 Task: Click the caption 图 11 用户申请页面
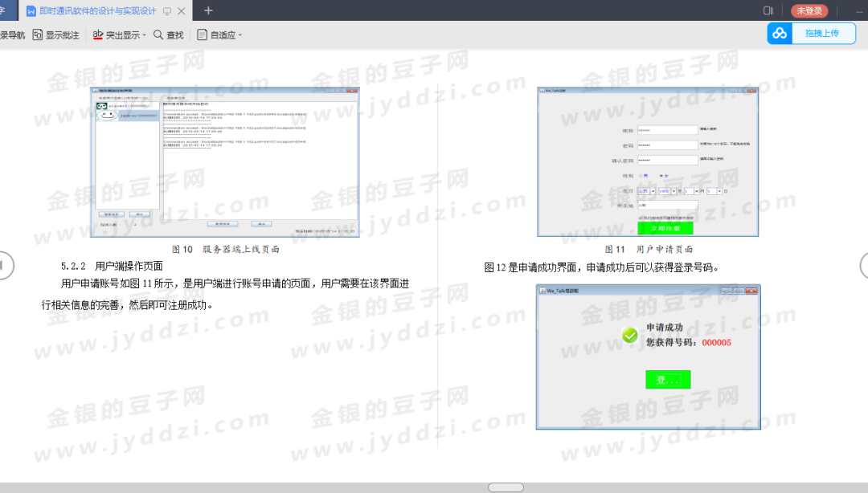649,250
